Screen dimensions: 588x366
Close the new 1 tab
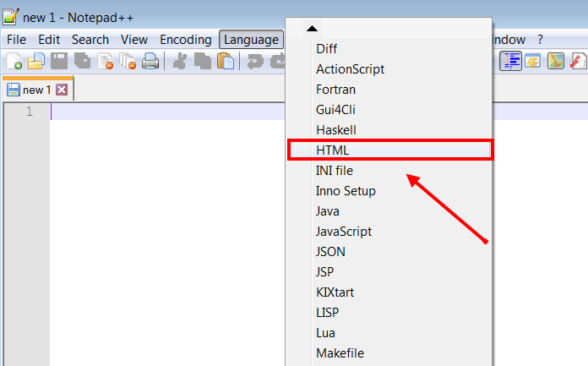pos(62,90)
